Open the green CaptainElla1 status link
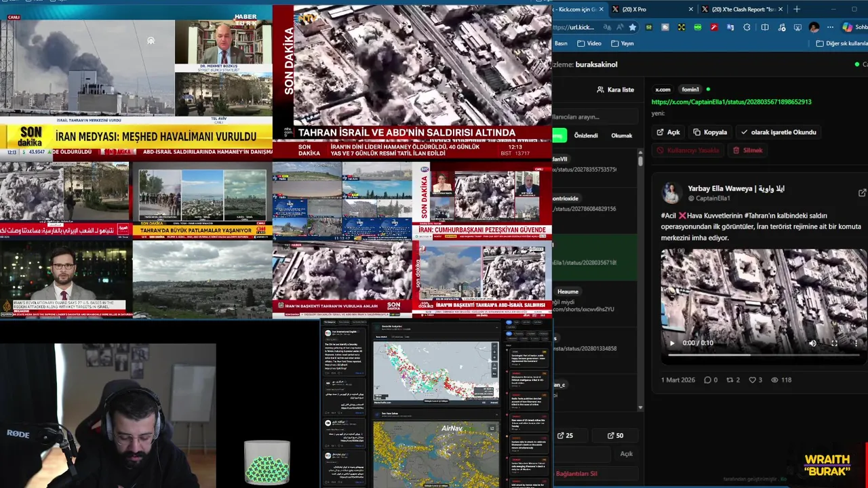Screen dimensions: 868x488 pyautogui.click(x=731, y=102)
